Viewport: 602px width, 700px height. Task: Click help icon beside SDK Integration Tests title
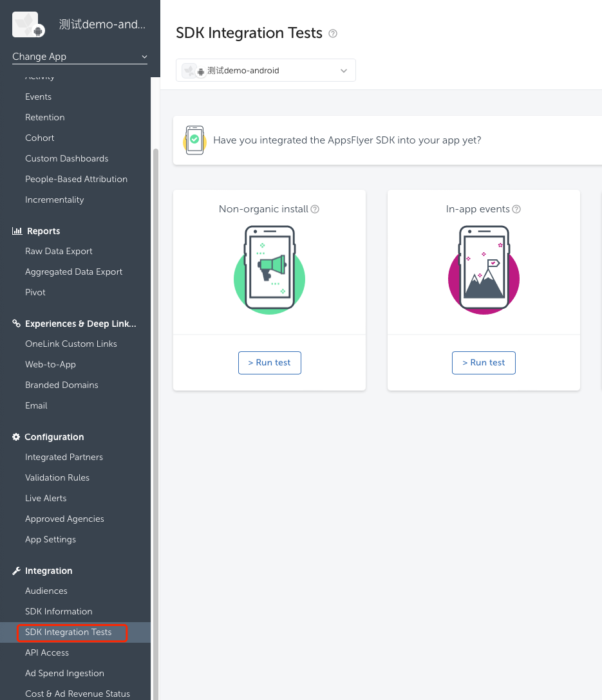[x=333, y=33]
